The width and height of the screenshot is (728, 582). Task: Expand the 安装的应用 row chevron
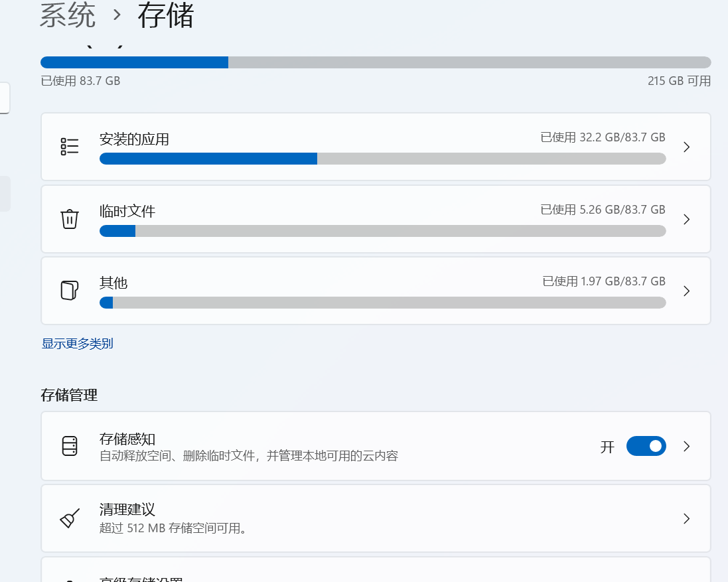click(687, 147)
